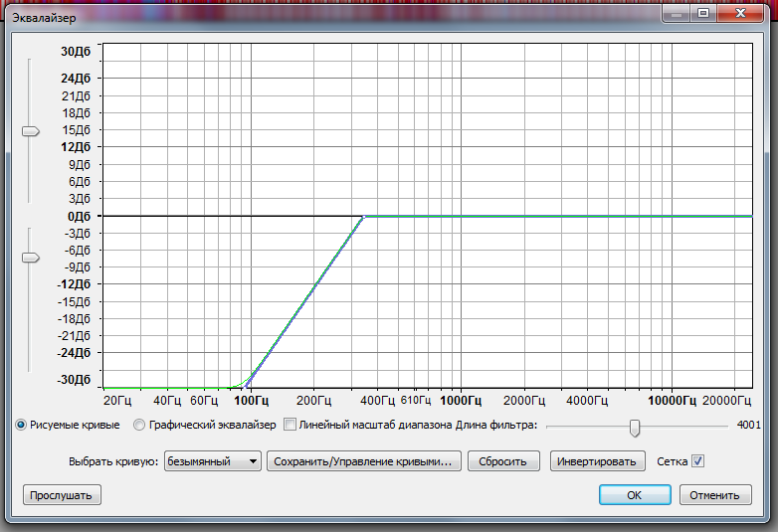Click the '15Дб' axis label
Viewport: 778px width, 532px height.
coord(77,130)
